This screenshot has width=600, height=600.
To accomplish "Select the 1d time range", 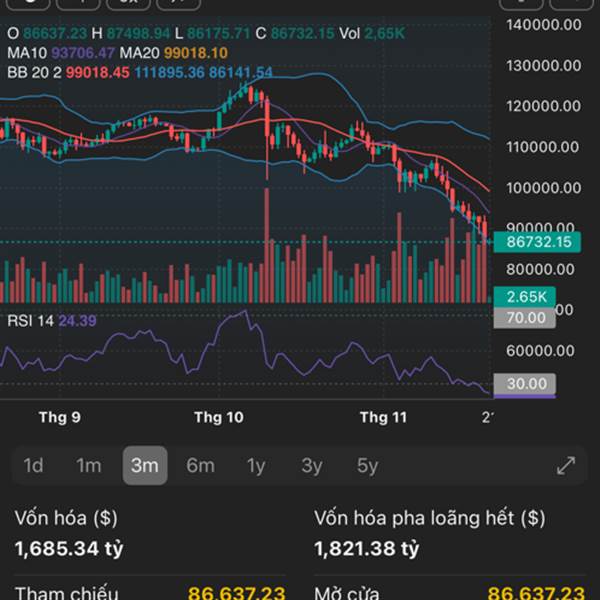I will click(33, 465).
